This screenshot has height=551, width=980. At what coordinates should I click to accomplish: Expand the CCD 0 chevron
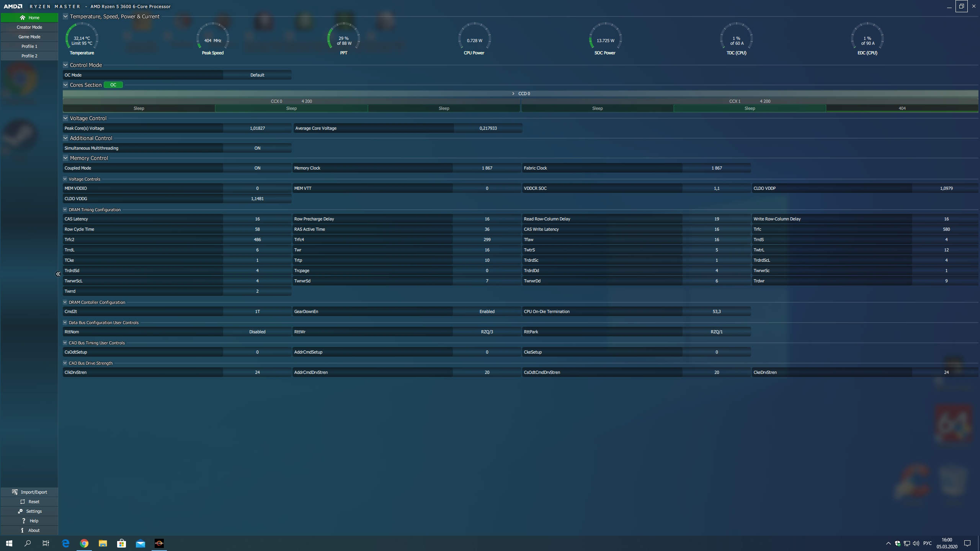pos(513,94)
